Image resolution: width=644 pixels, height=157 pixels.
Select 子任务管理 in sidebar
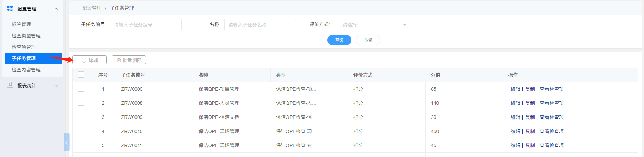tap(33, 58)
